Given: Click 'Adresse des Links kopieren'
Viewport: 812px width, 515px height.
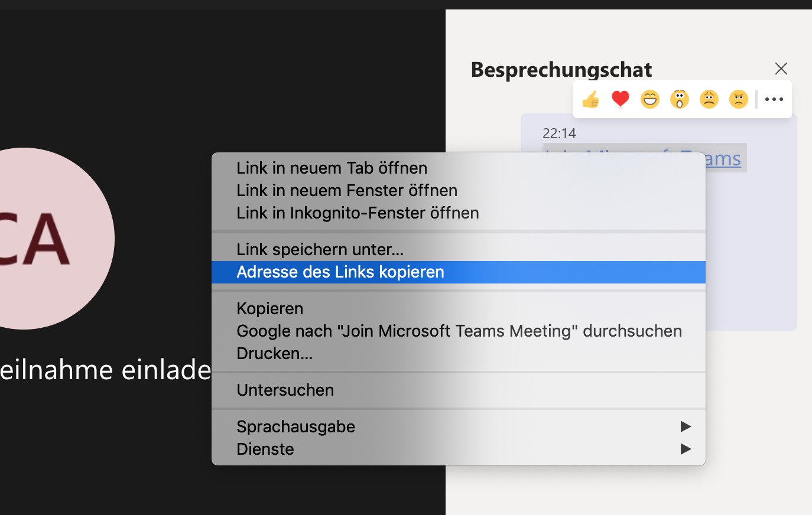Looking at the screenshot, I should tap(340, 272).
